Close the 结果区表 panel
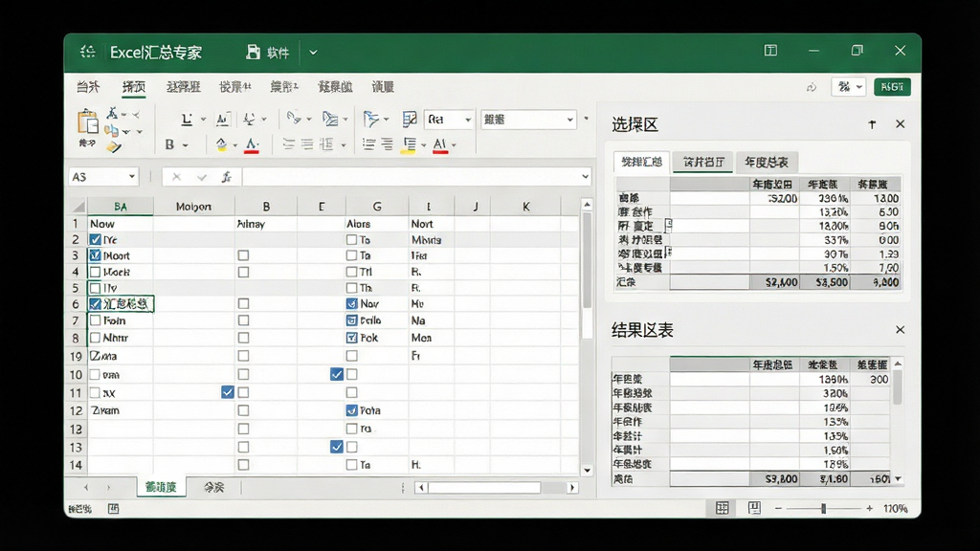The width and height of the screenshot is (980, 551). (x=900, y=329)
